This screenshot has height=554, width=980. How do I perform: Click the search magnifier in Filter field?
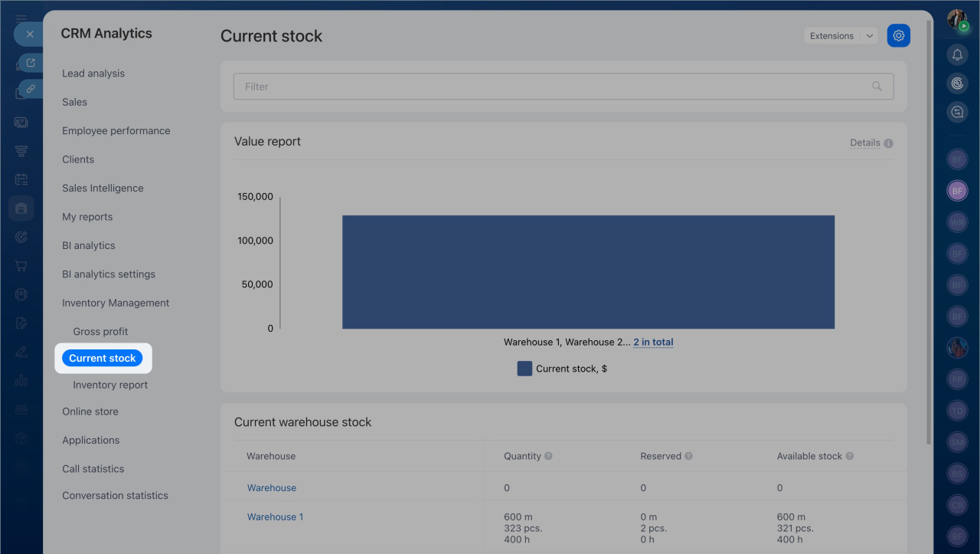[877, 87]
